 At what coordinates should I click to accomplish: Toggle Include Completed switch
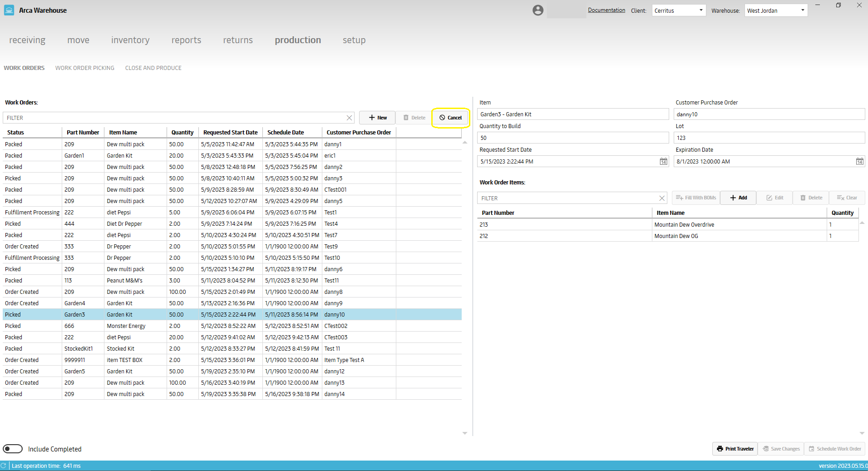tap(13, 449)
